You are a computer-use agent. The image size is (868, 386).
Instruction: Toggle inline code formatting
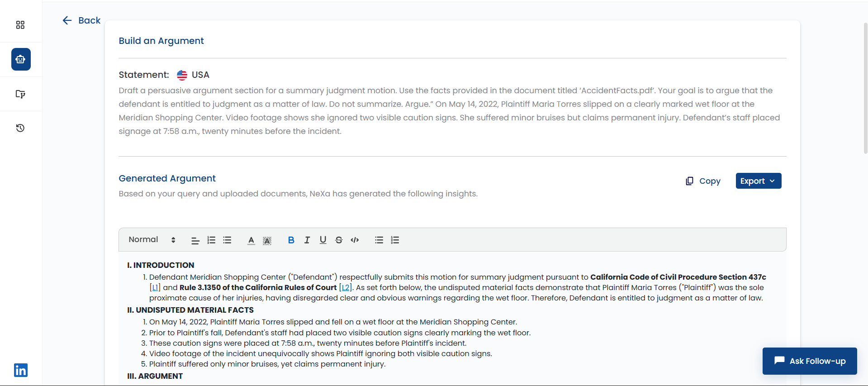(x=355, y=240)
